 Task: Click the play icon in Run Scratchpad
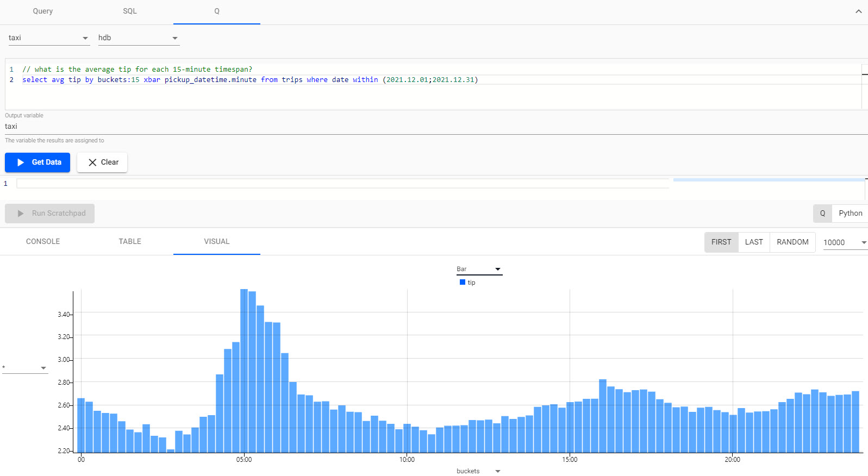21,214
